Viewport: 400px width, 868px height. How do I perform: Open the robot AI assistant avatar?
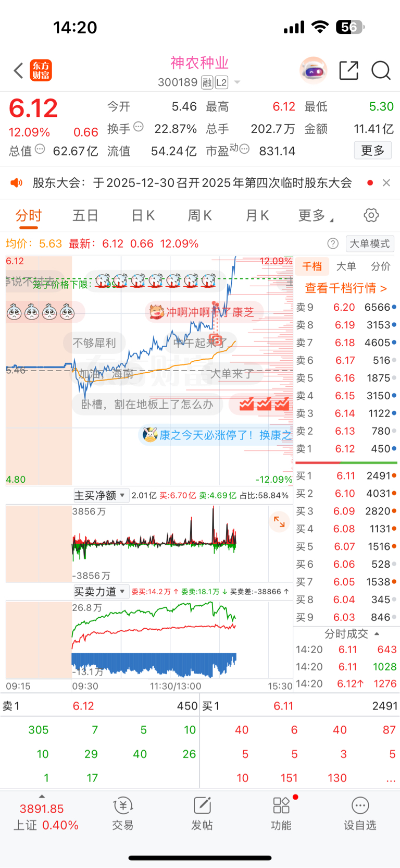(x=313, y=70)
